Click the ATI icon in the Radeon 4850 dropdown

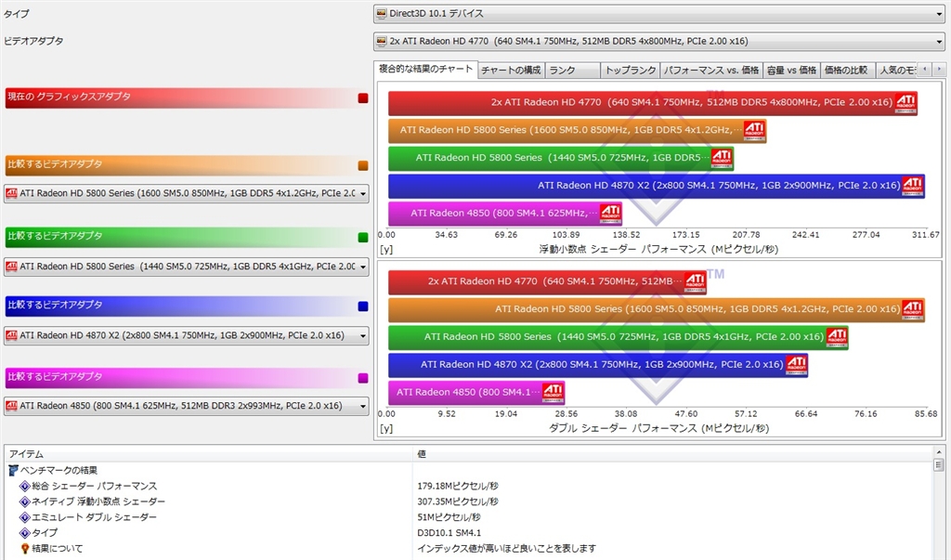pyautogui.click(x=11, y=406)
